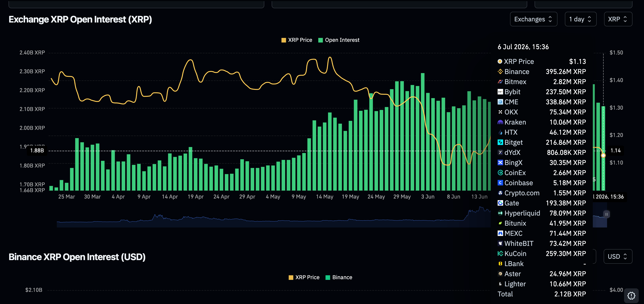Click the CME exchange icon
Screen dimensions: 644x304
pos(500,102)
